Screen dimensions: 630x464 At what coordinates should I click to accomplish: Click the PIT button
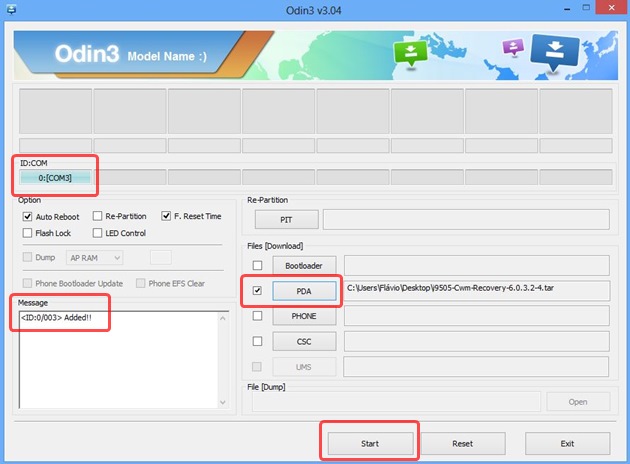tap(286, 220)
